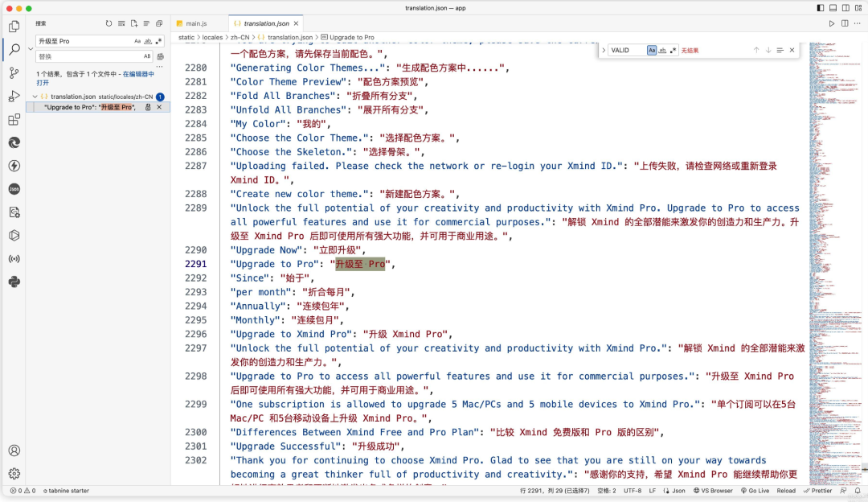Open notifications bell in status bar

(x=858, y=491)
